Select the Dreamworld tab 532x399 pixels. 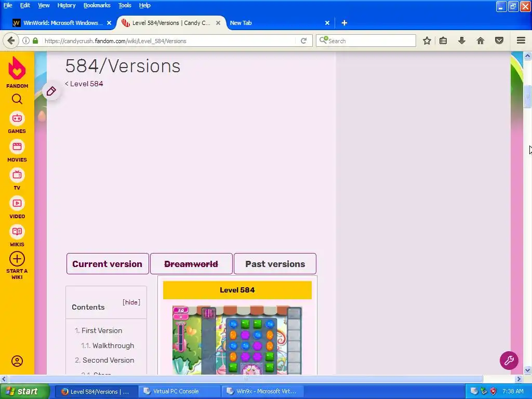pos(191,263)
